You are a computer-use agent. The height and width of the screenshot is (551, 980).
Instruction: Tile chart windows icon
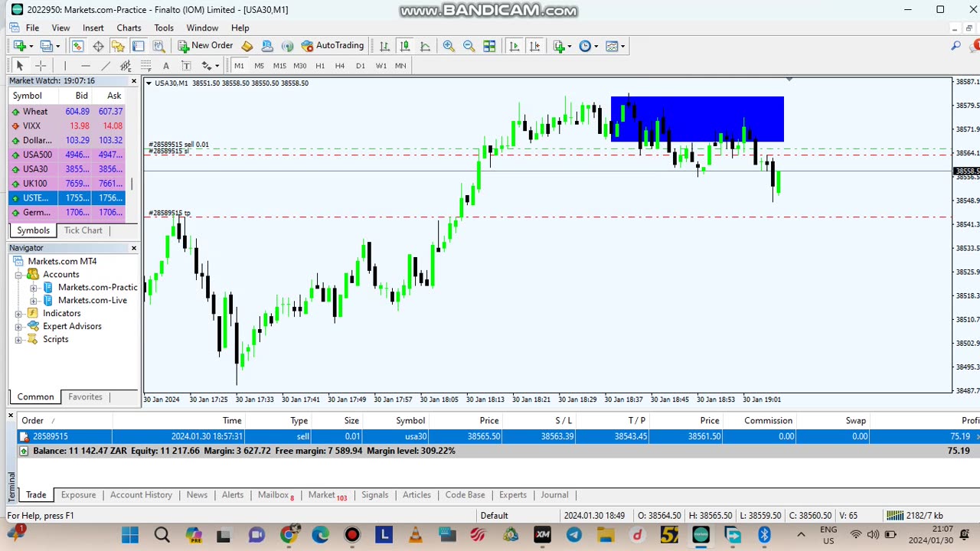(489, 46)
